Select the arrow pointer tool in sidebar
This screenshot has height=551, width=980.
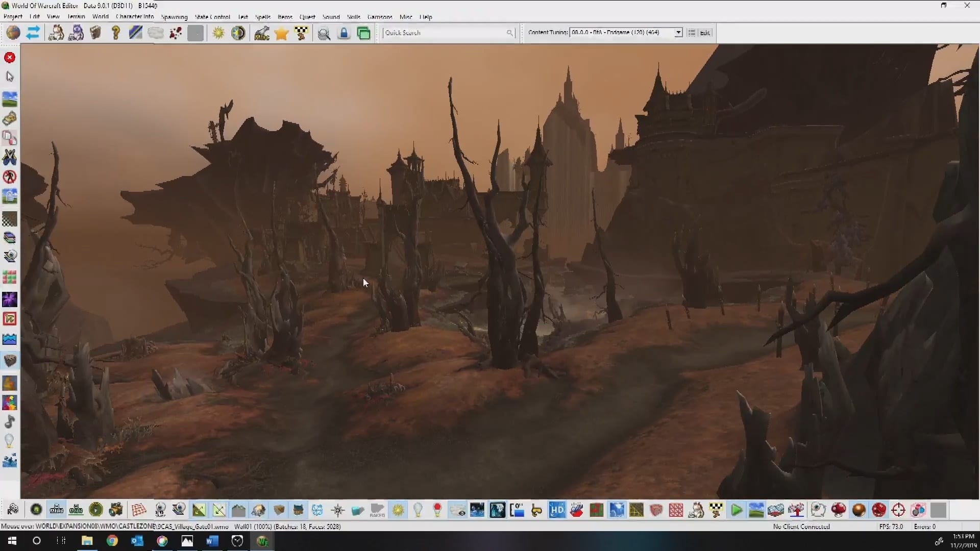click(x=9, y=77)
